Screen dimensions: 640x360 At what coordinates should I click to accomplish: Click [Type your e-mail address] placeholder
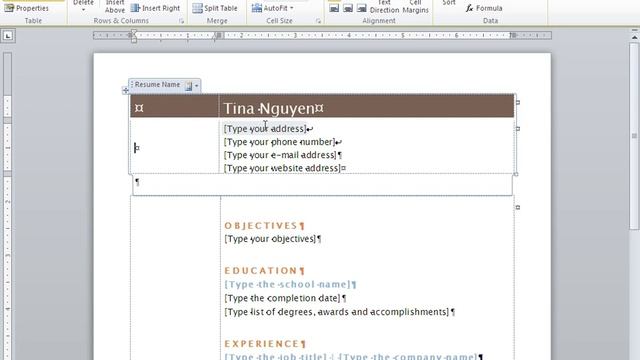[280, 155]
